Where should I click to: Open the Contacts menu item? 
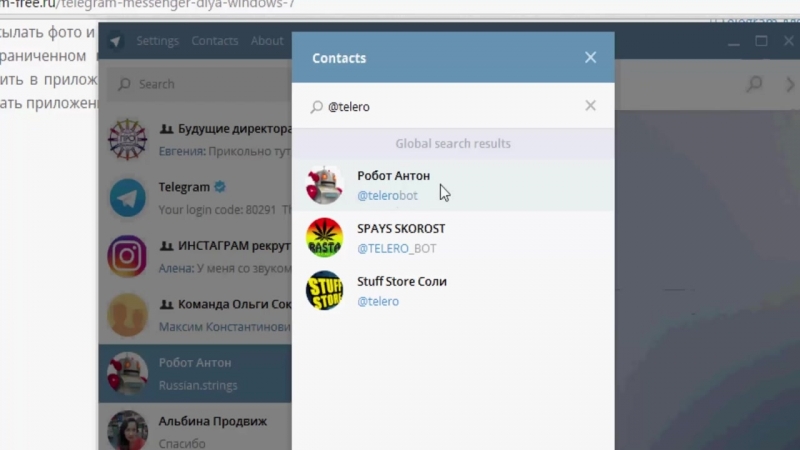click(215, 41)
